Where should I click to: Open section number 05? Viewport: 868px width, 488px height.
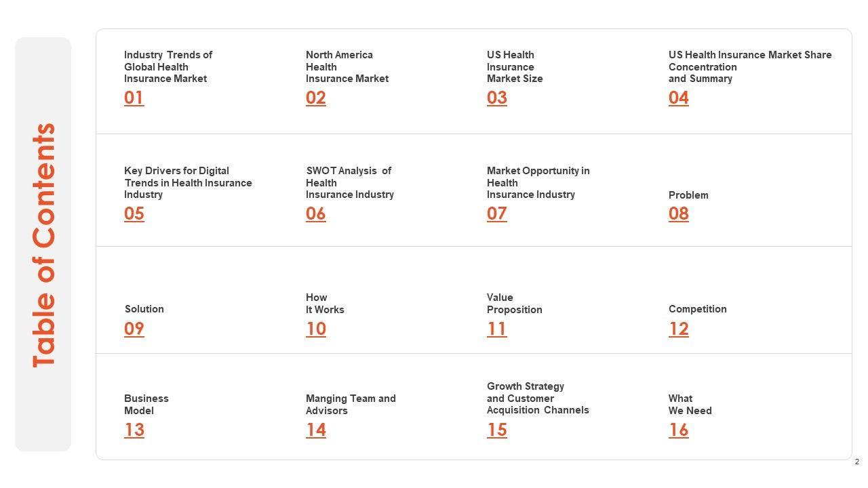(134, 213)
